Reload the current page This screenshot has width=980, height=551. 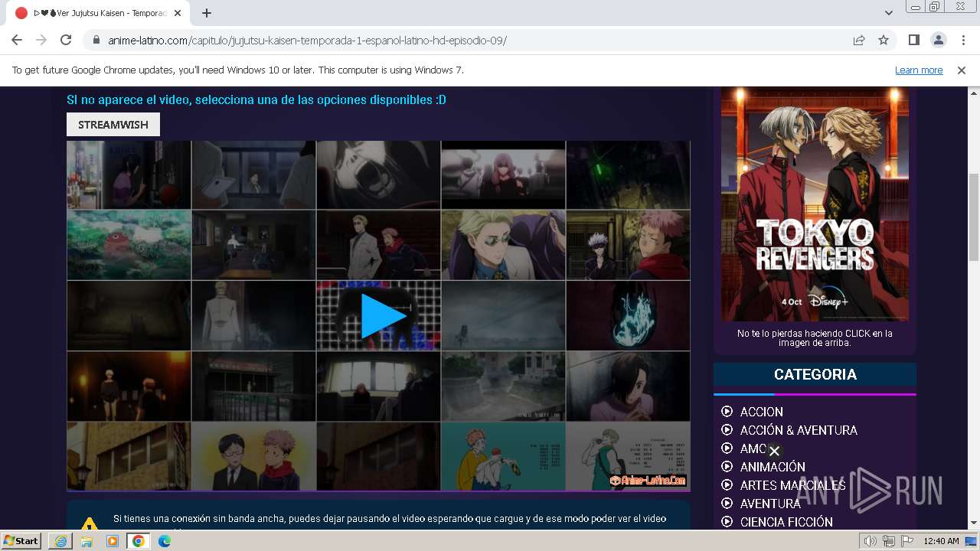point(66,40)
